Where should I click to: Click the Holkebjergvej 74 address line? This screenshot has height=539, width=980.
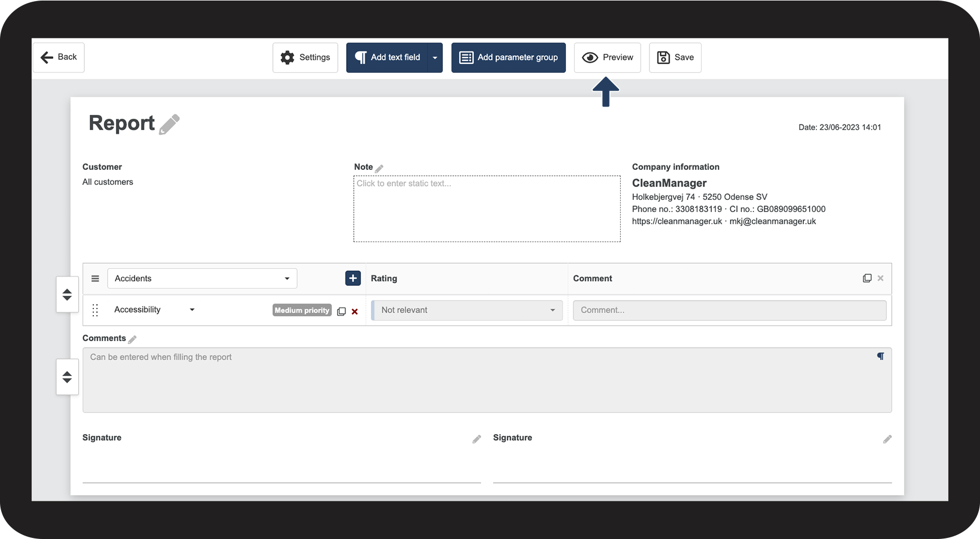tap(700, 197)
